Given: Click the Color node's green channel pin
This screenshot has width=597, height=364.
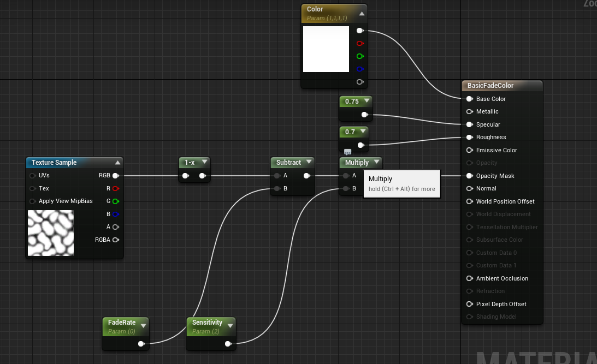Looking at the screenshot, I should point(360,56).
